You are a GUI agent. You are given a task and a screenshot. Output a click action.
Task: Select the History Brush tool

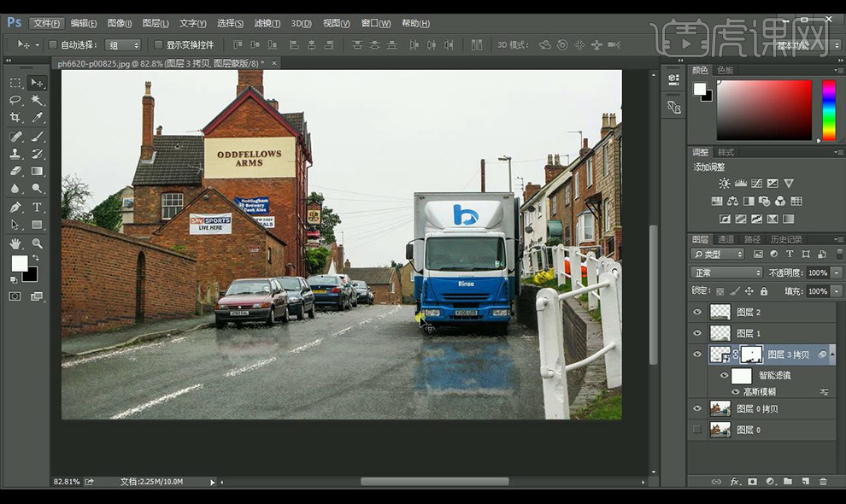pos(37,153)
